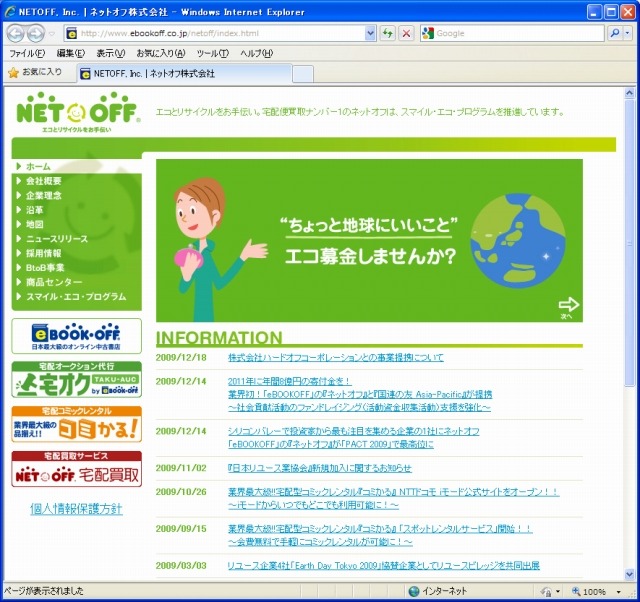This screenshot has width=640, height=602.
Task: Open the 編集(E) menu
Action: [x=71, y=53]
